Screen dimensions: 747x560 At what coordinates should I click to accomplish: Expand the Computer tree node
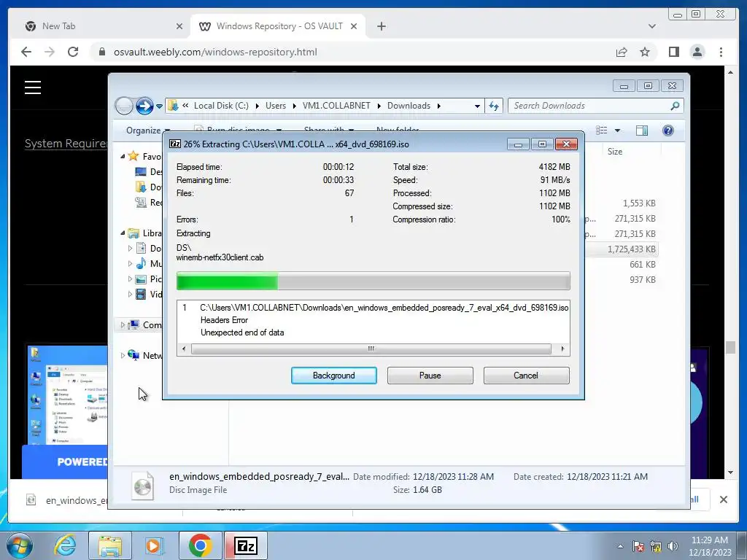(x=123, y=324)
